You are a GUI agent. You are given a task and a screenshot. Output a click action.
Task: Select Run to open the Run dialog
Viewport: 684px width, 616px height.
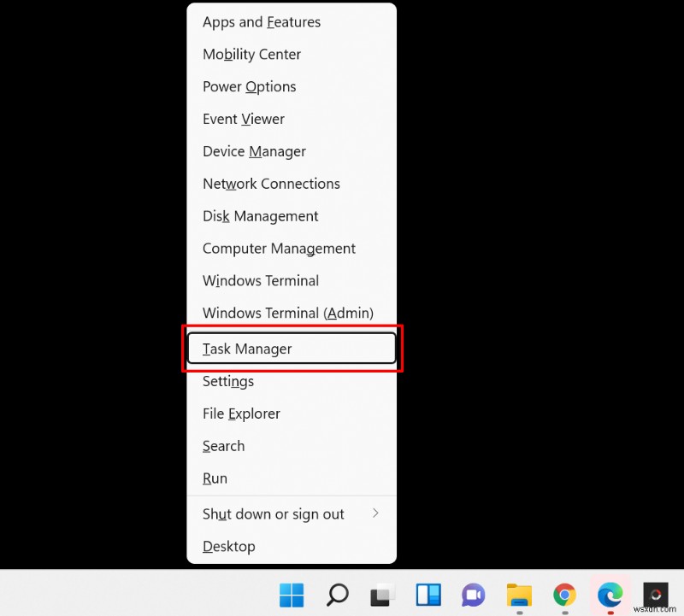coord(215,478)
